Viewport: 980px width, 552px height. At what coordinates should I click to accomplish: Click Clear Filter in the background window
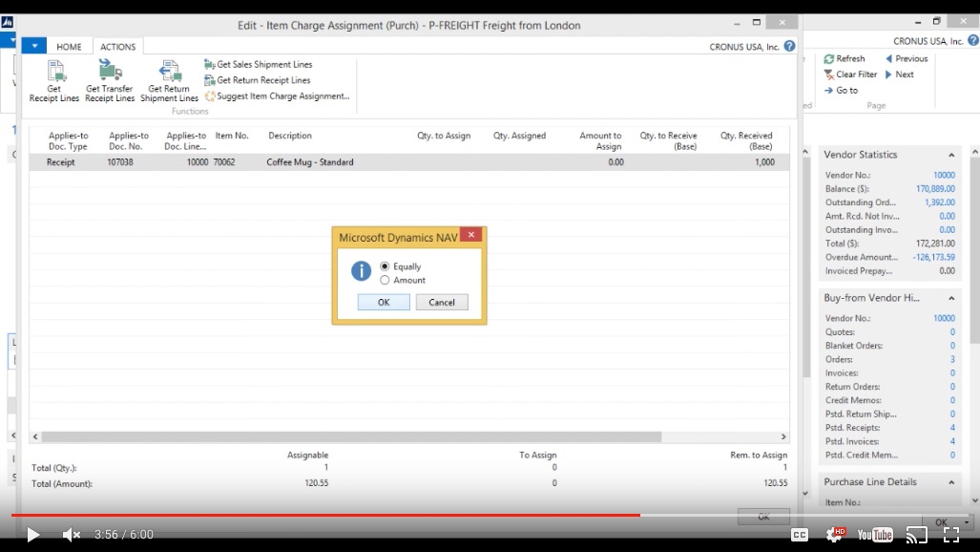coord(850,74)
